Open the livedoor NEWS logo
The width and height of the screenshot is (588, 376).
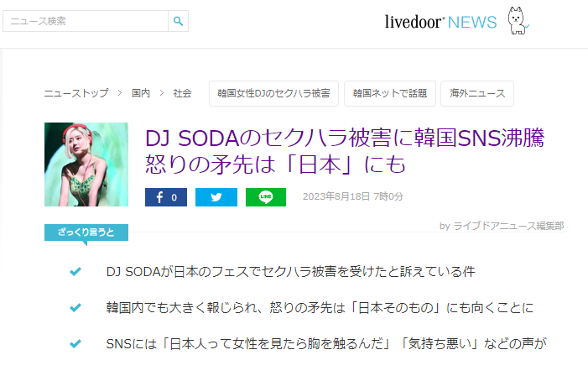[441, 22]
